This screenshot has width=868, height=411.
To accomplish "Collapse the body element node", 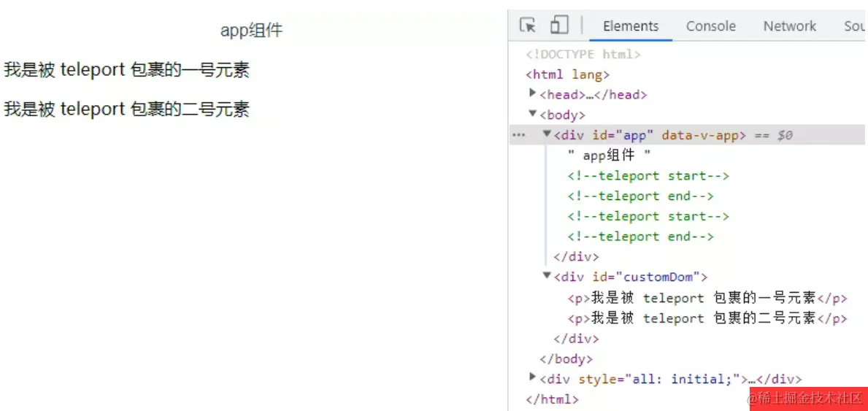I will [x=532, y=114].
